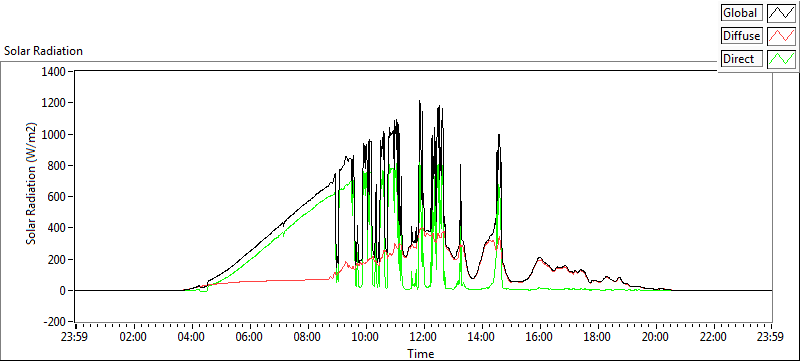
Task: Click the Time x-axis label
Action: point(421,353)
